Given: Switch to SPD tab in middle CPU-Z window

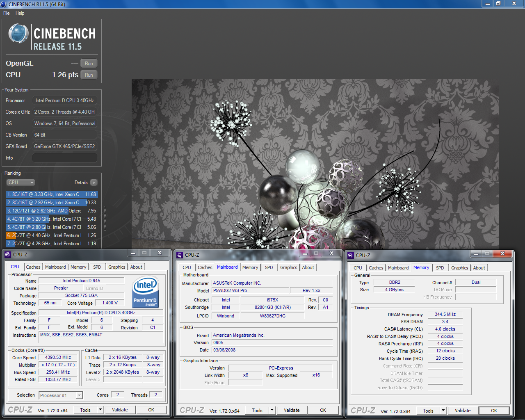Looking at the screenshot, I should click(269, 267).
